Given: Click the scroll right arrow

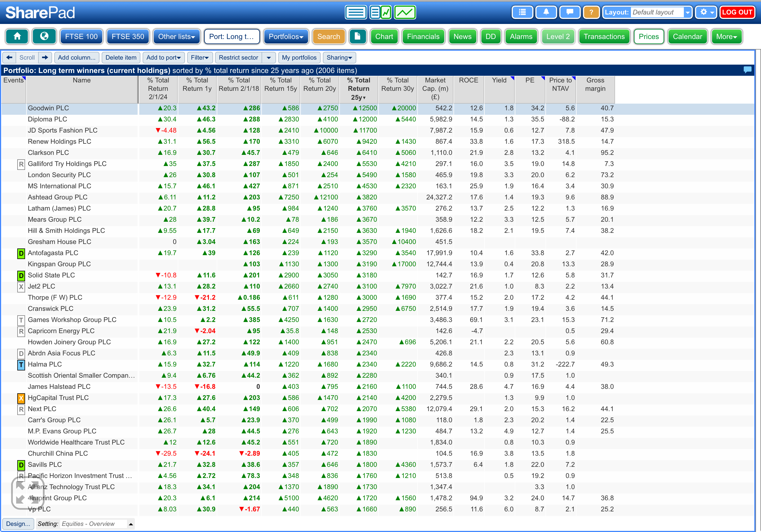Looking at the screenshot, I should pyautogui.click(x=45, y=58).
